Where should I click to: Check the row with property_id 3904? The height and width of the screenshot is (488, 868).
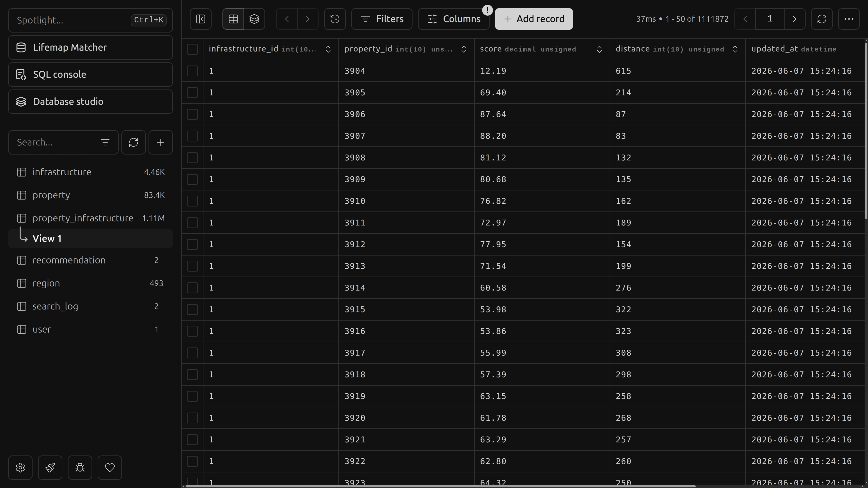pyautogui.click(x=192, y=71)
